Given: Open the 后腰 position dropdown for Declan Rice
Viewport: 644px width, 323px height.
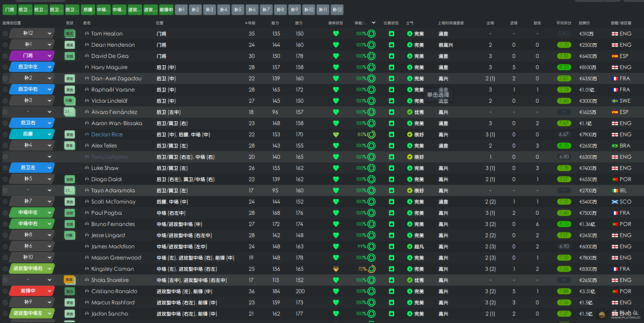Looking at the screenshot, I should (32, 134).
